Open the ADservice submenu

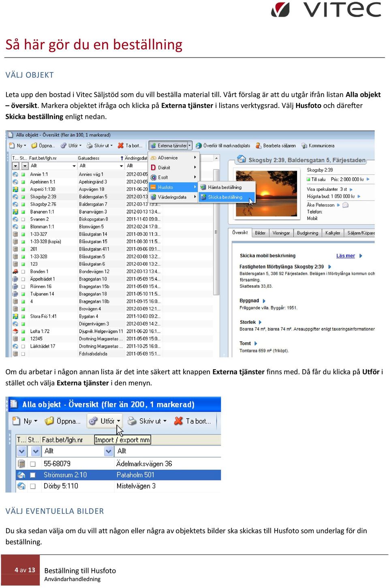coord(173,158)
